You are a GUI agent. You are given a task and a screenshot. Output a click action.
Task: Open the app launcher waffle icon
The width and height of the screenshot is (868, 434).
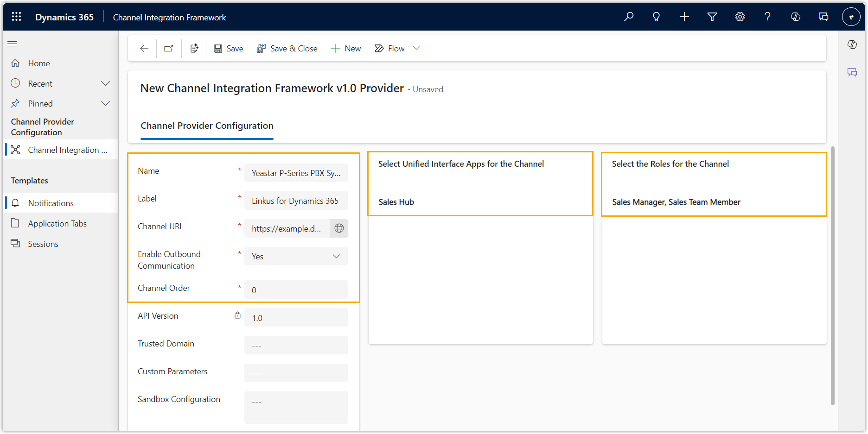[x=16, y=17]
